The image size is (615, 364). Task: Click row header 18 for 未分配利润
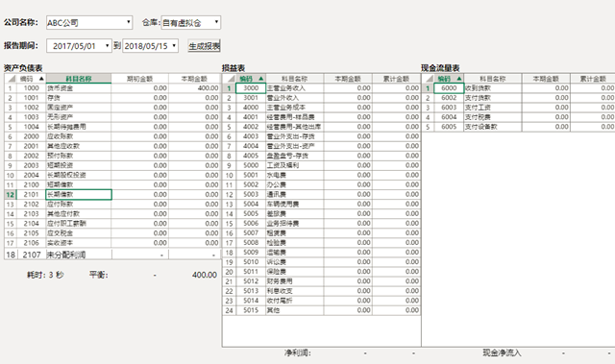coord(11,255)
